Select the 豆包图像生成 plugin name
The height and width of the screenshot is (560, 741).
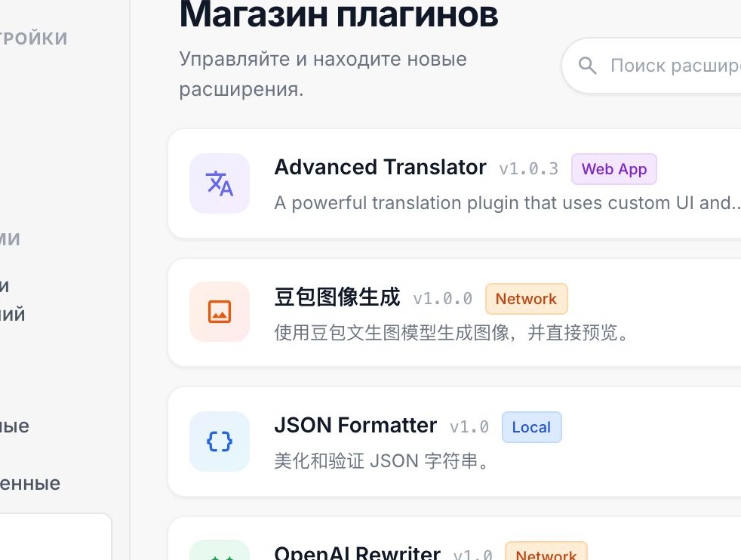tap(337, 297)
